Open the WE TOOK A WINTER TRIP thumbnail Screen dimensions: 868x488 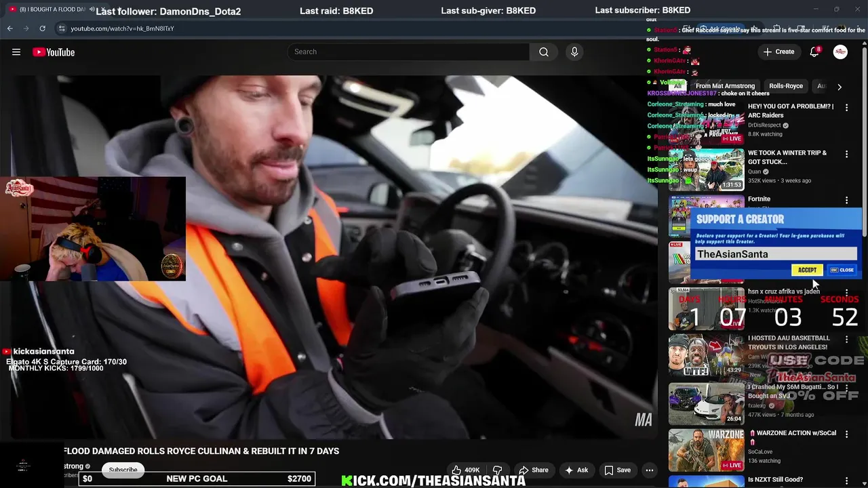tap(707, 169)
